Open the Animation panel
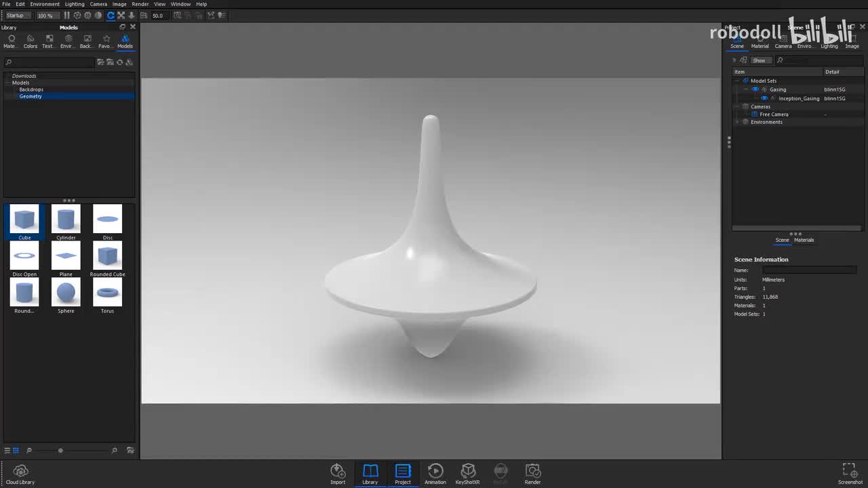 [435, 474]
